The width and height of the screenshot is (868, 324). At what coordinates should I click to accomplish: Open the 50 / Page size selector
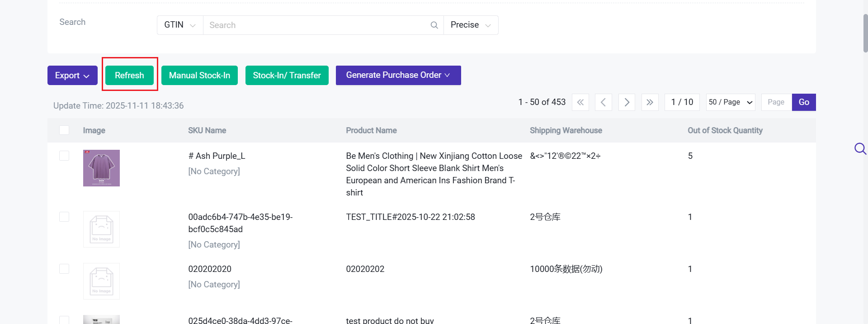pos(731,102)
